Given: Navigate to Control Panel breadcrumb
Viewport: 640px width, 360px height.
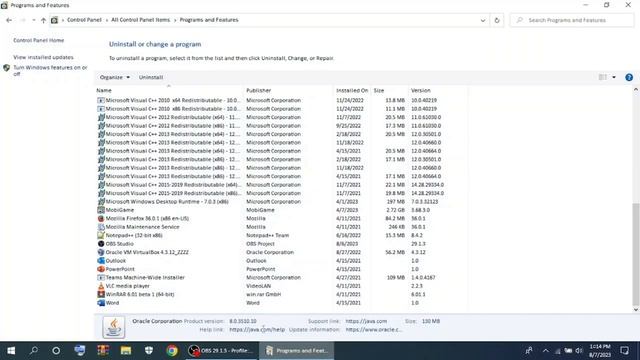Looking at the screenshot, I should [x=84, y=20].
